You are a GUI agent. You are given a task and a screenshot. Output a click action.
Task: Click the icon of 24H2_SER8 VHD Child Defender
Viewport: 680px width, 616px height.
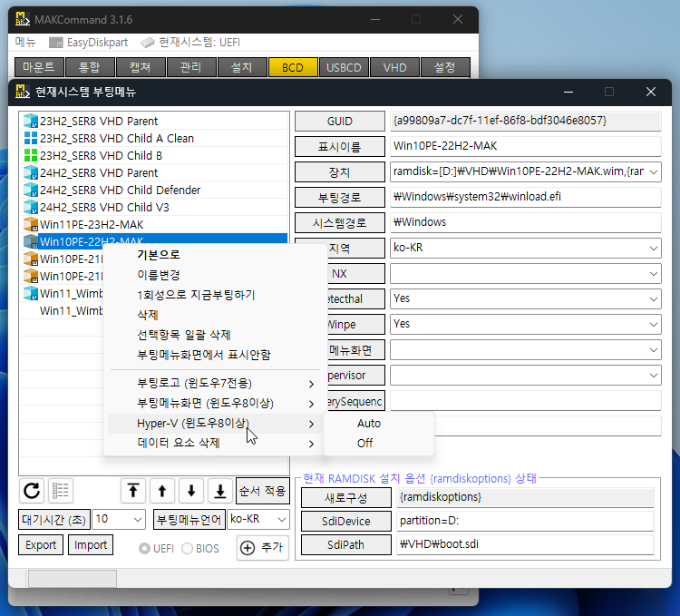pyautogui.click(x=31, y=190)
